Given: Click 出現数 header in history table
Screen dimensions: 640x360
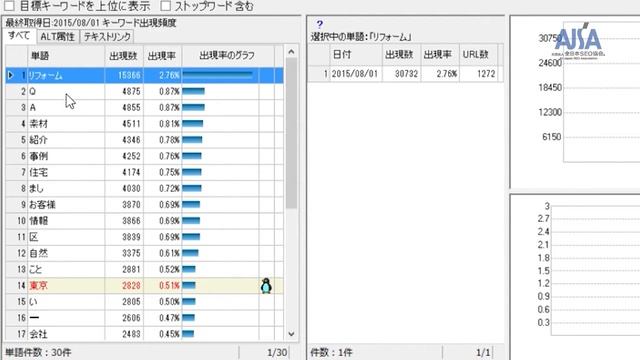Looking at the screenshot, I should click(x=401, y=54).
